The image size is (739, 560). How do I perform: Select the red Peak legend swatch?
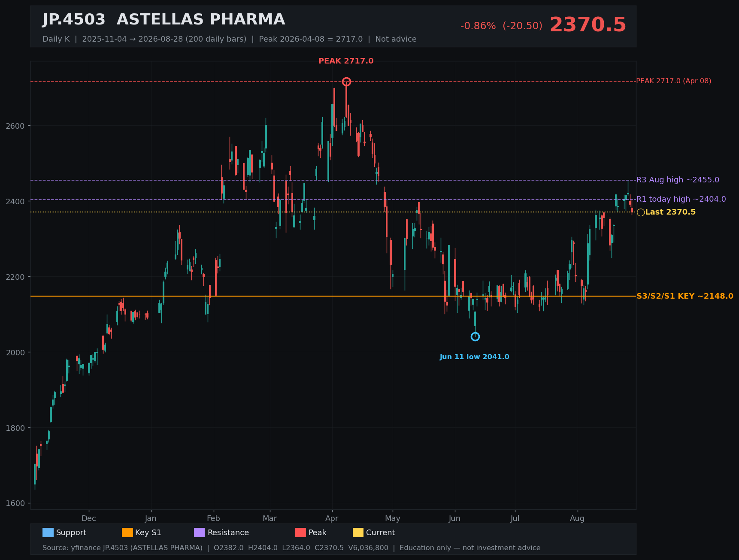click(301, 533)
